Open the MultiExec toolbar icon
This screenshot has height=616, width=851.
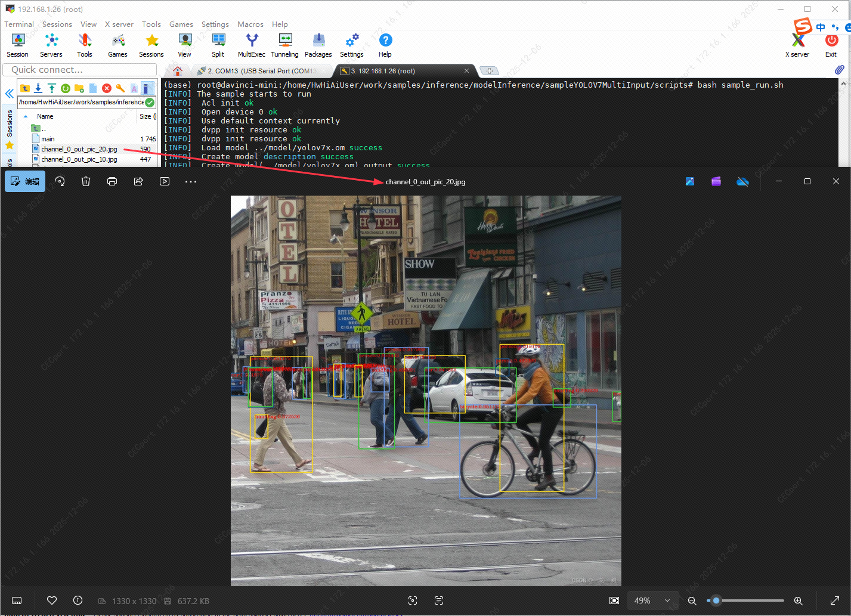(252, 45)
